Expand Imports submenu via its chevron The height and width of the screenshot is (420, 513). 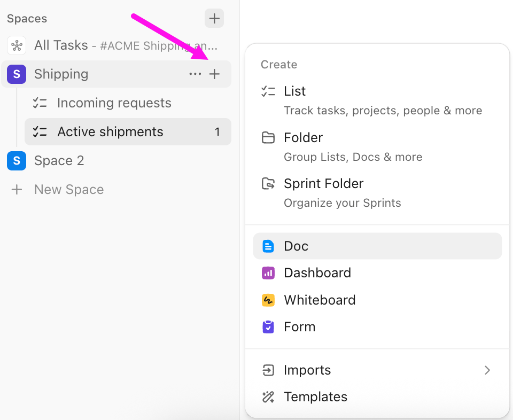coord(487,370)
